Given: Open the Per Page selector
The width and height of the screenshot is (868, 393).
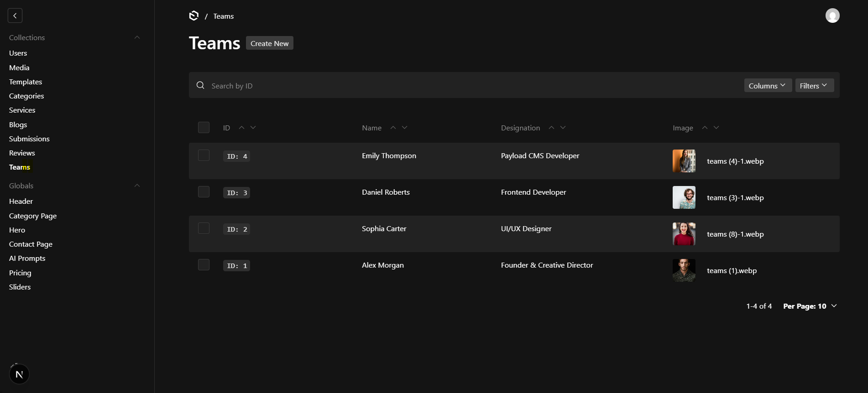Looking at the screenshot, I should (810, 306).
